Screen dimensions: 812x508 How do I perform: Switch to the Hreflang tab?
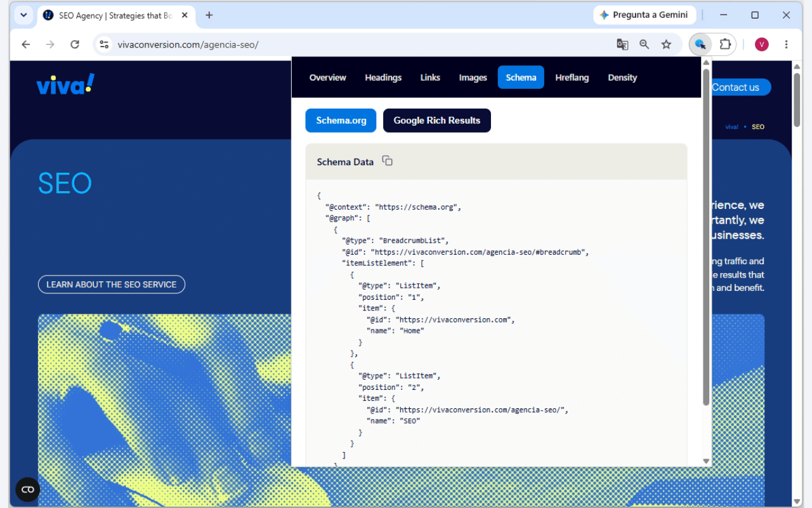pyautogui.click(x=572, y=77)
